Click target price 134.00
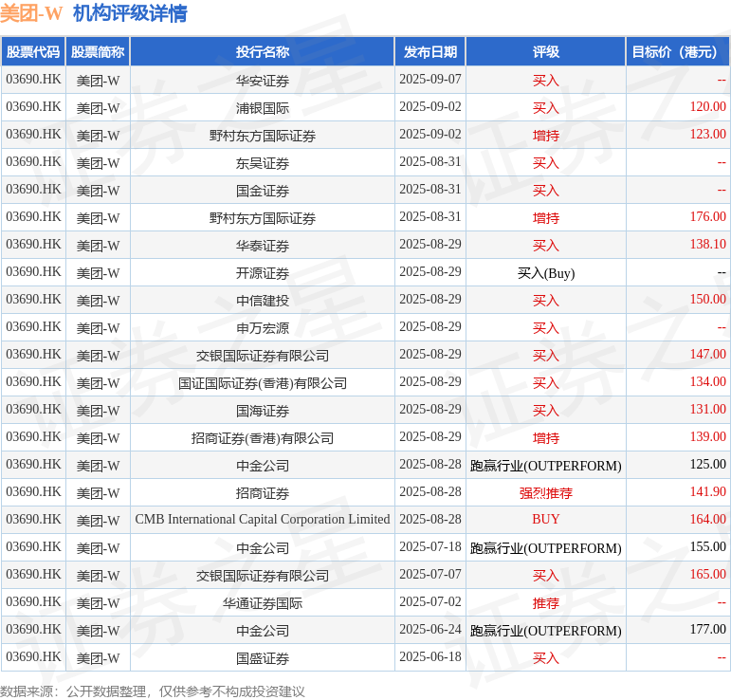Image resolution: width=731 pixels, height=700 pixels. click(x=707, y=382)
